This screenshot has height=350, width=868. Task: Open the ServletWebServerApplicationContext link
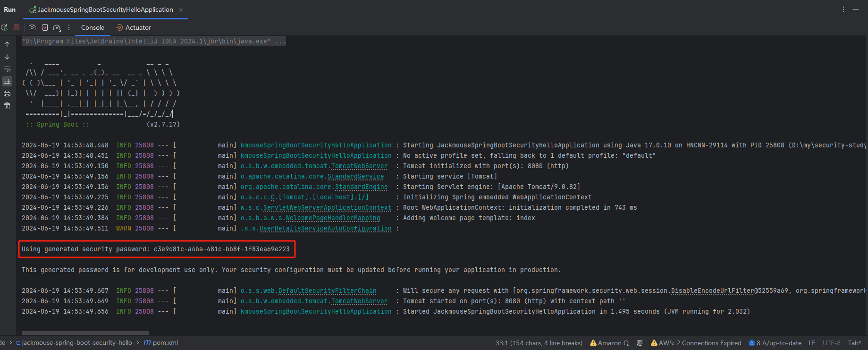click(327, 208)
